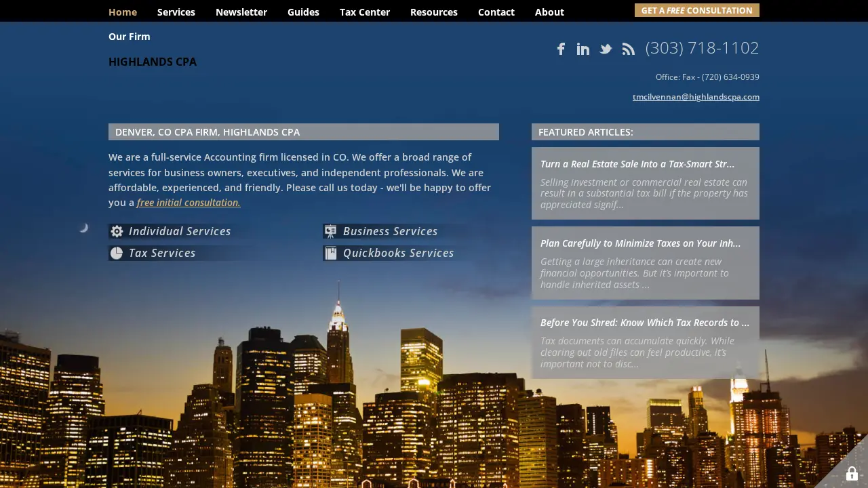Open the RSS feed icon
This screenshot has width=868, height=488.
click(x=629, y=49)
